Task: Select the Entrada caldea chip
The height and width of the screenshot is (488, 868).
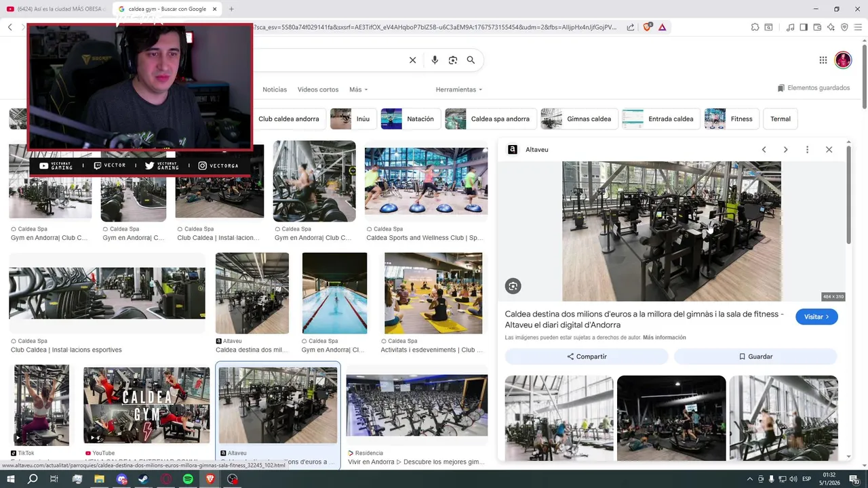Action: point(661,119)
